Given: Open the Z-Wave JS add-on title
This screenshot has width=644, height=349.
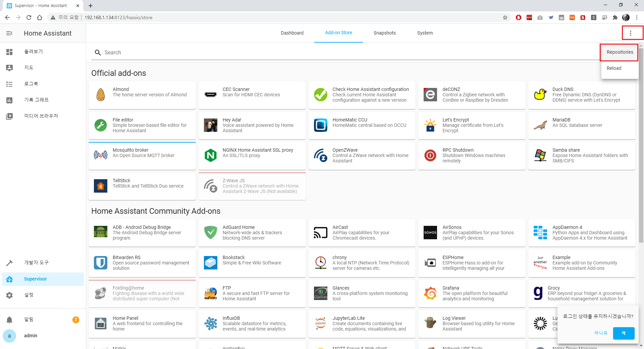Looking at the screenshot, I should click(233, 181).
